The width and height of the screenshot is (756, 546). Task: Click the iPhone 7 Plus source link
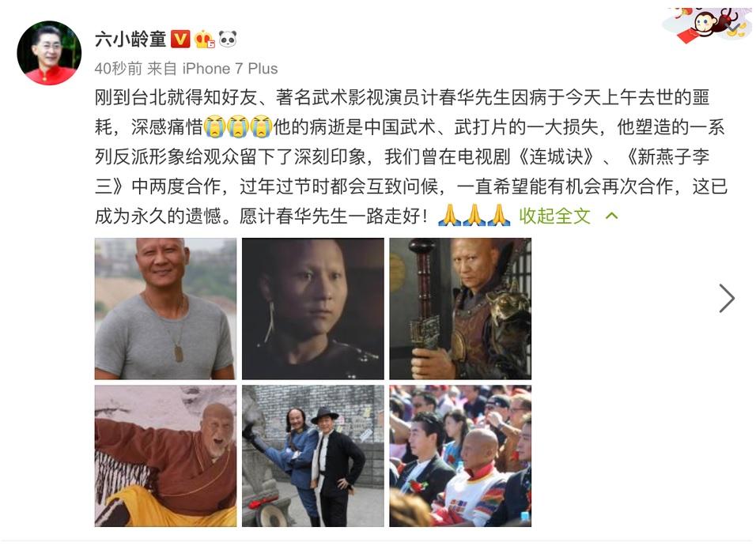point(230,69)
